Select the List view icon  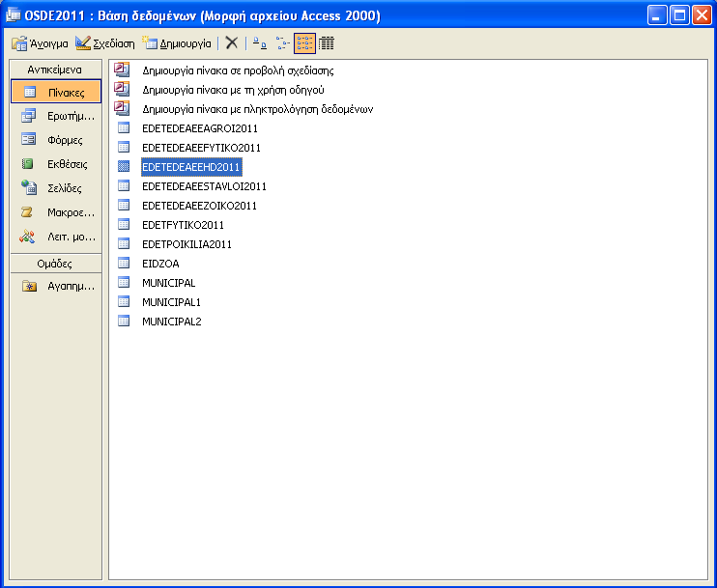pyautogui.click(x=304, y=43)
